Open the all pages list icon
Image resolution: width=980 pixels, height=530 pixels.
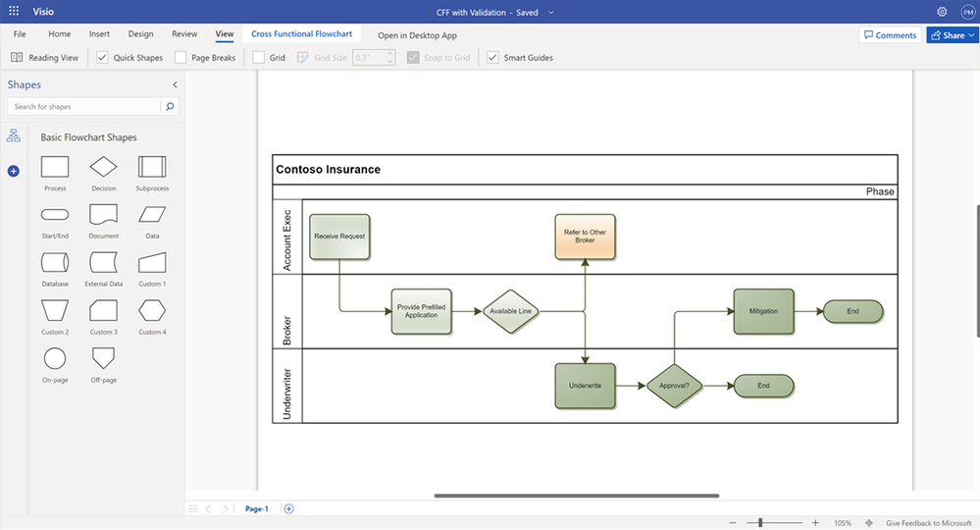click(x=192, y=508)
